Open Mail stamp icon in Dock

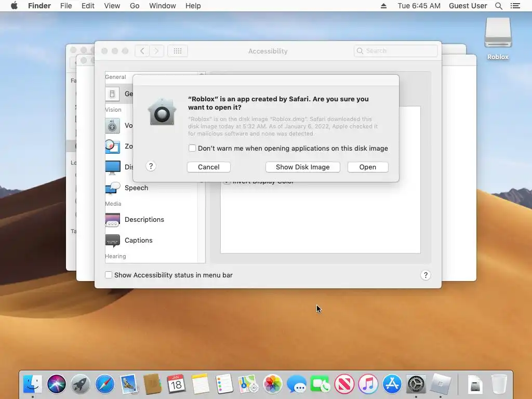129,384
